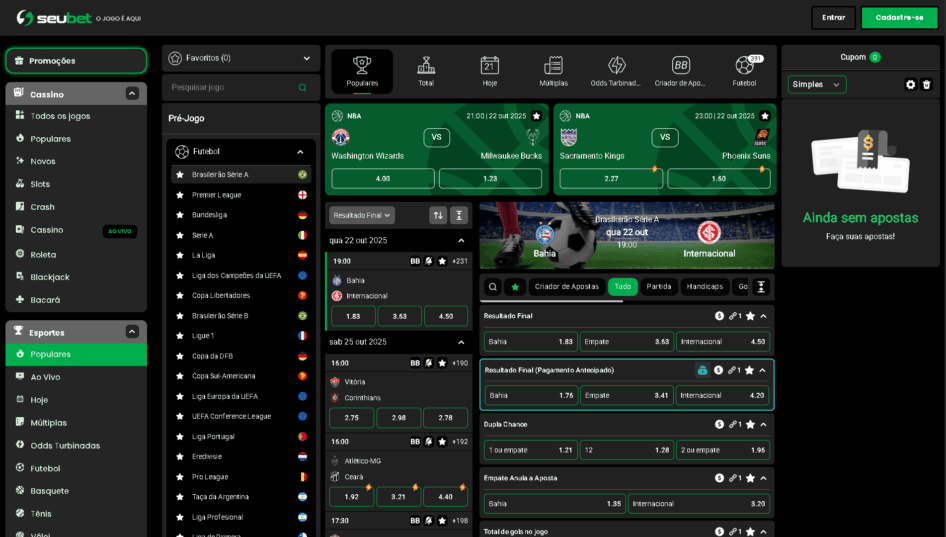946x537 pixels.
Task: Open Copa Libertadores league
Action: [x=241, y=296]
